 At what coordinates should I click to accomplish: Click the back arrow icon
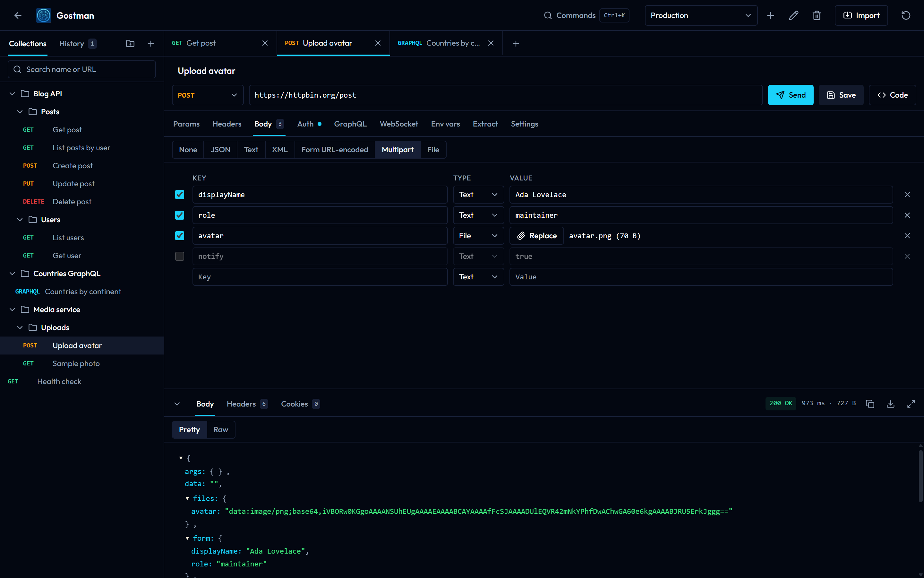(18, 15)
